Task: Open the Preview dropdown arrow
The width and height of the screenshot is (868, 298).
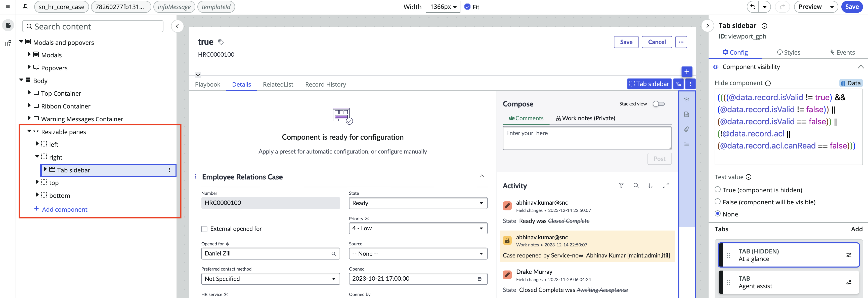Action: point(832,7)
